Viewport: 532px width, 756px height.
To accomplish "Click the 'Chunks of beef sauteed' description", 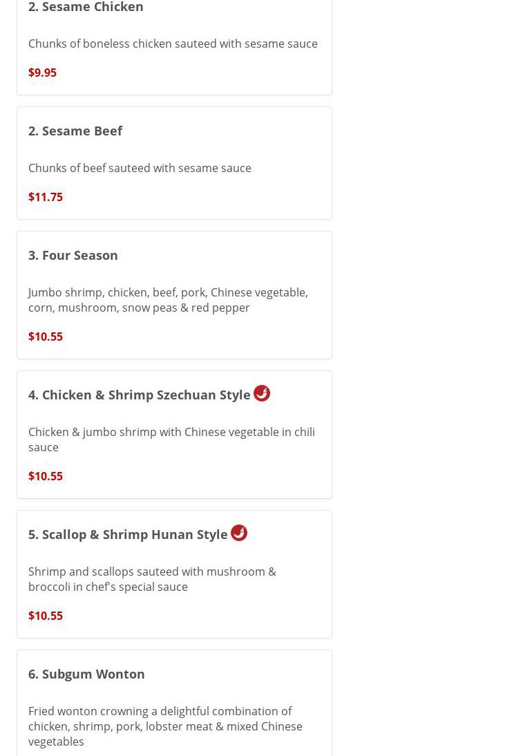I will [x=140, y=168].
